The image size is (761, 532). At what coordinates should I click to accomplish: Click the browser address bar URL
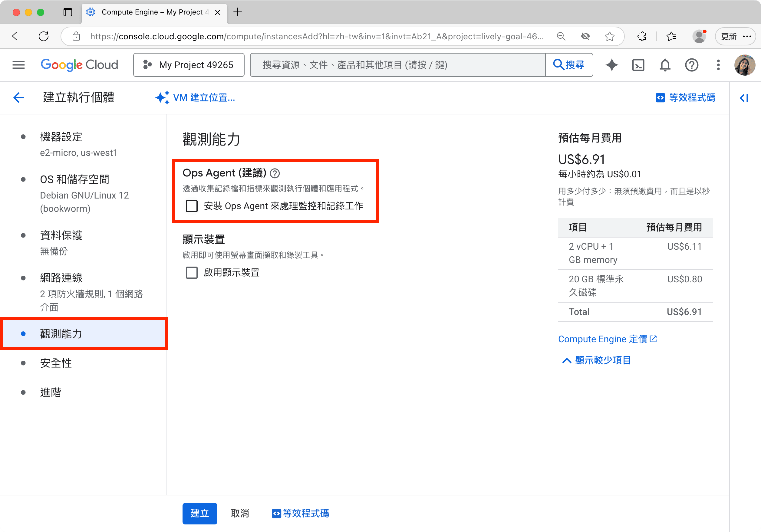click(317, 36)
